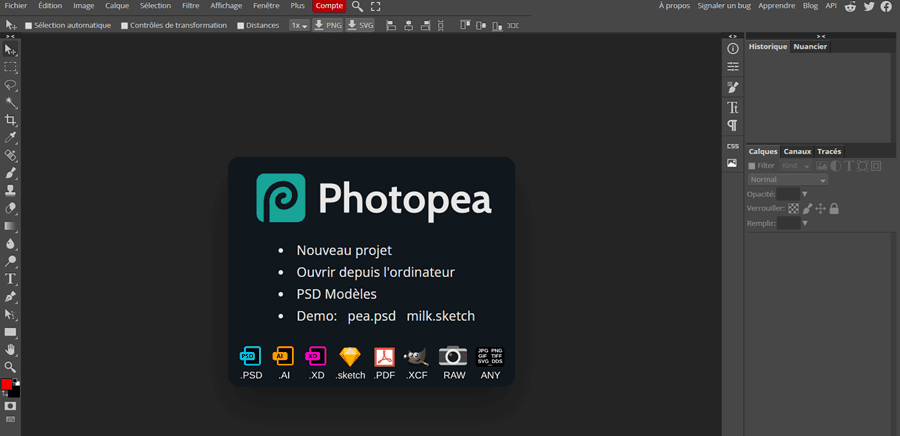This screenshot has height=436, width=900.
Task: Toggle lock transparent pixels checkerboard icon
Action: click(x=794, y=209)
